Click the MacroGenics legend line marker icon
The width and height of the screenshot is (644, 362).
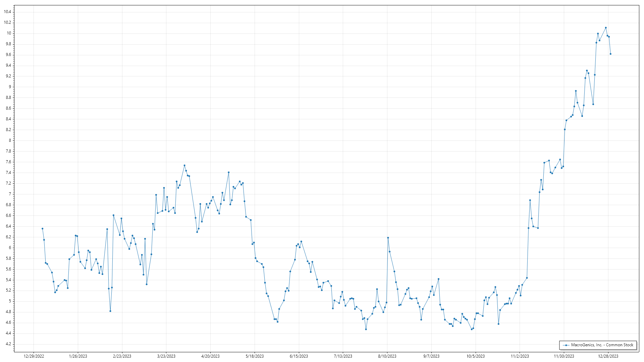click(566, 345)
